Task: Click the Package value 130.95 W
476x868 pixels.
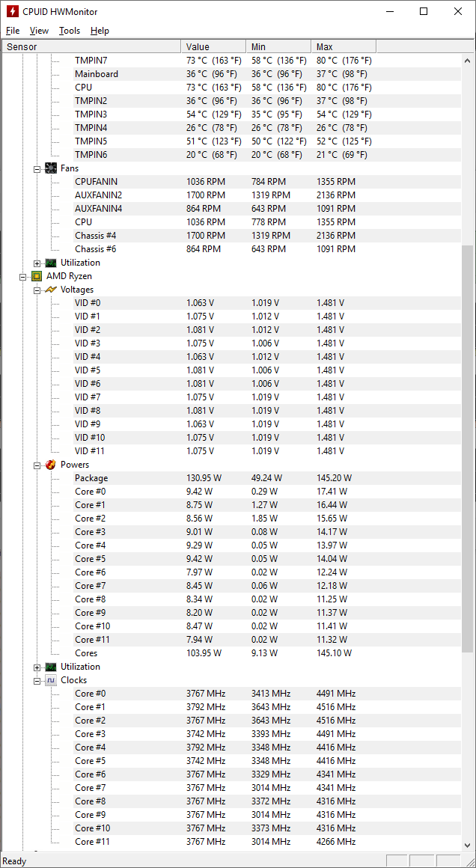Action: [204, 477]
